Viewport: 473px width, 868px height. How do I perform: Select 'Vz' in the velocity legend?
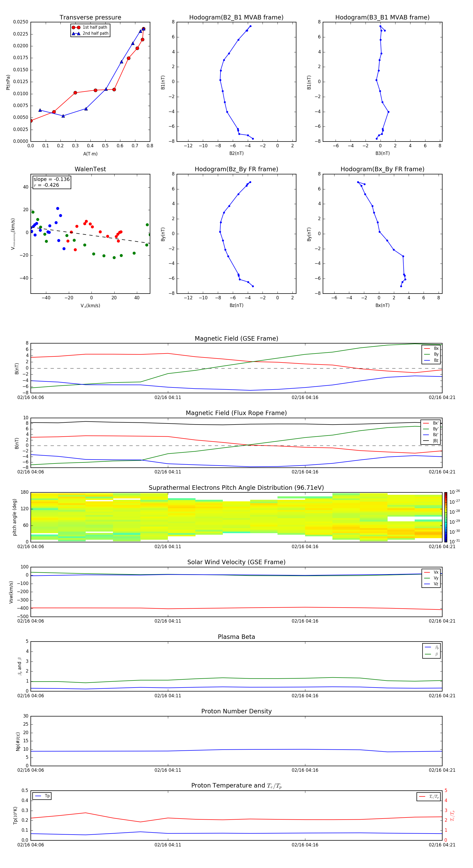pyautogui.click(x=431, y=584)
